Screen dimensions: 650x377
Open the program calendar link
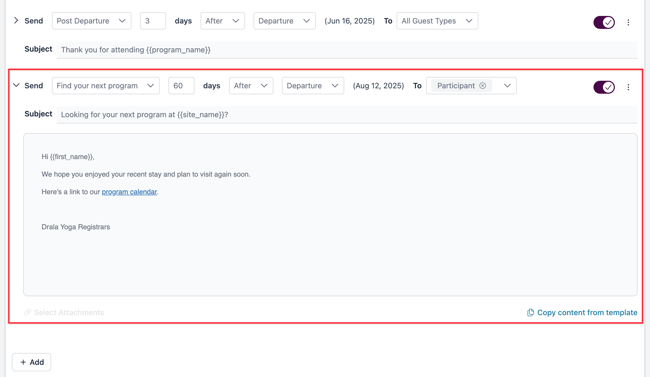coord(129,192)
